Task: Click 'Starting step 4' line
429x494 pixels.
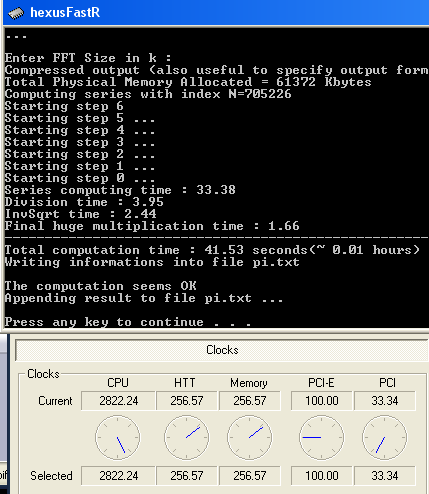Action: 80,130
